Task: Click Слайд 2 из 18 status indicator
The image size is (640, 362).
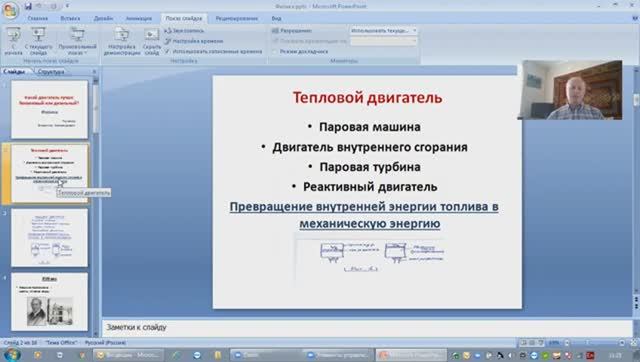Action: click(20, 343)
